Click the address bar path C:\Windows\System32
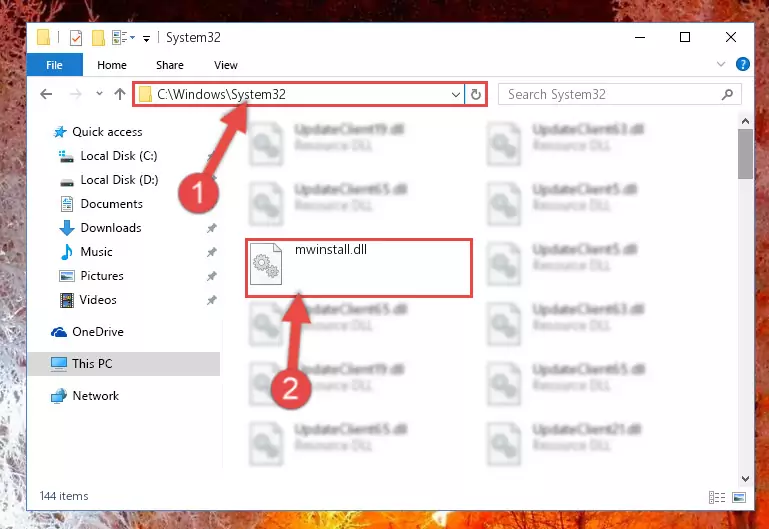This screenshot has height=529, width=769. tap(221, 94)
